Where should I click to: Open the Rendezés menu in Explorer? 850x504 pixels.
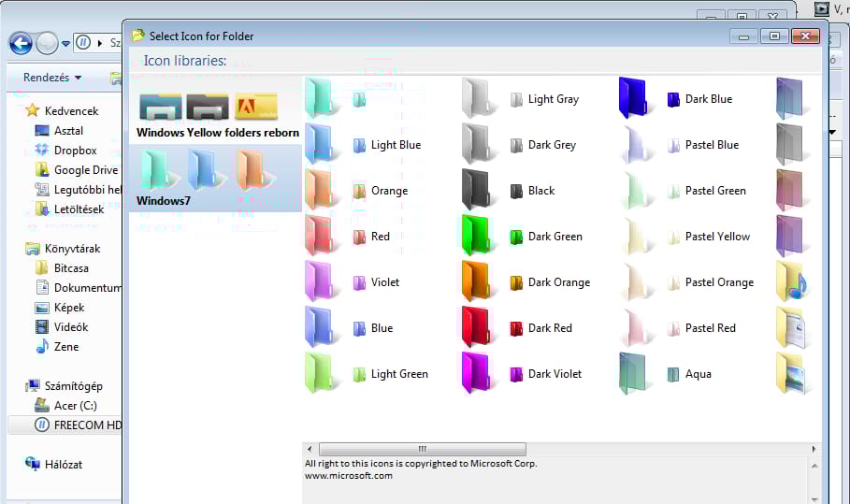(52, 78)
